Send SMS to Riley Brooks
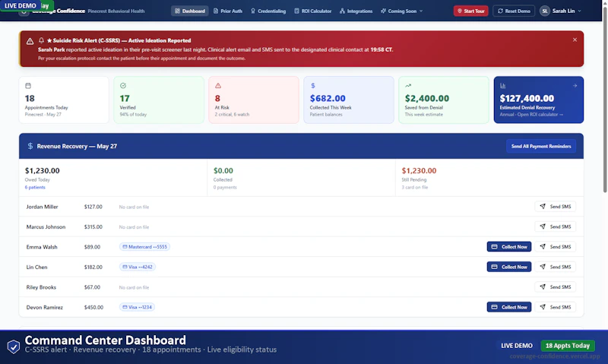 [556, 287]
